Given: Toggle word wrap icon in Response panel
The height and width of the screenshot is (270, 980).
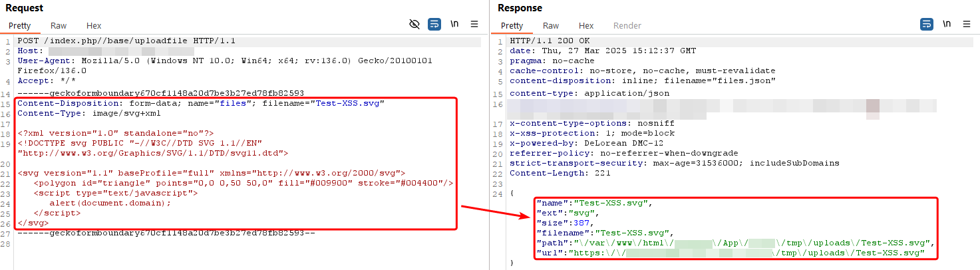Looking at the screenshot, I should [x=927, y=25].
